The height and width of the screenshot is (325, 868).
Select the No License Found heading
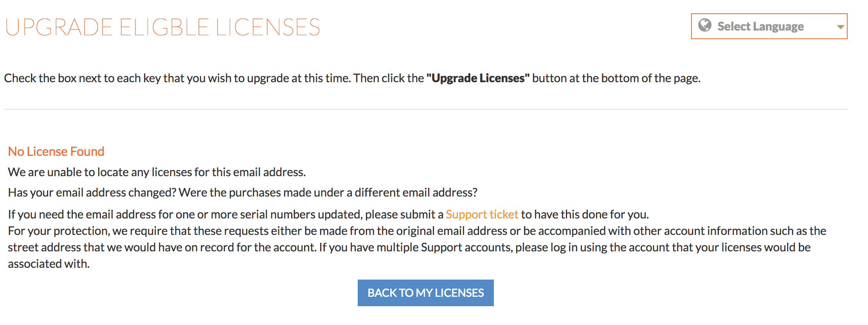[56, 151]
